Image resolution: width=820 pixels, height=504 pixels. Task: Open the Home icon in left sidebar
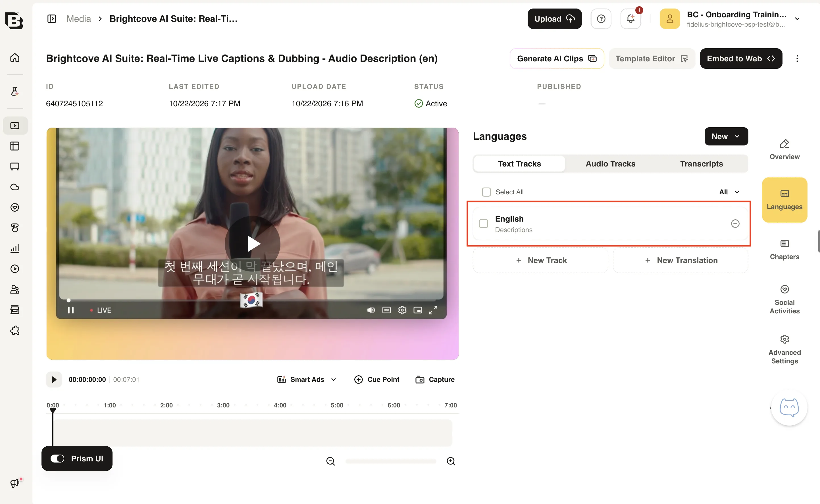15,58
